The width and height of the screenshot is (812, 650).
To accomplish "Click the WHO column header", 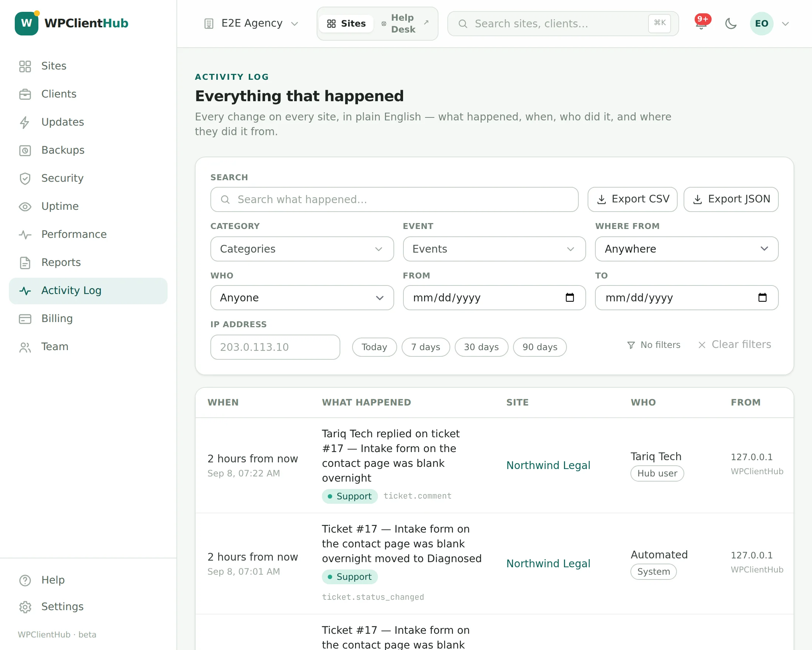I will [x=643, y=403].
